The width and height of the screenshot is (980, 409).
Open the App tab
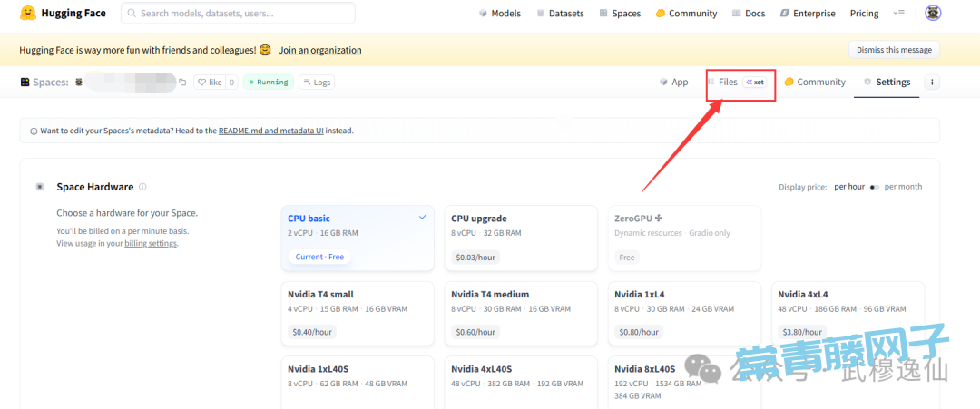click(674, 82)
